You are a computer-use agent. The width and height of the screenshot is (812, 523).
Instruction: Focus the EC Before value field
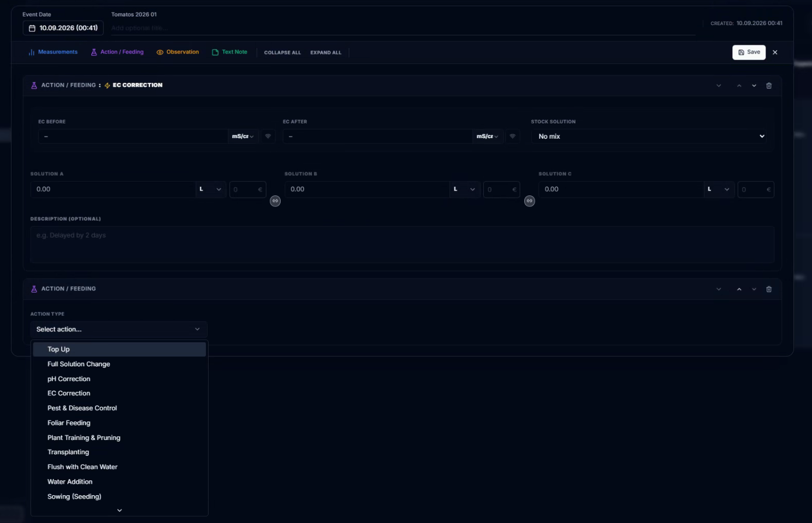133,136
